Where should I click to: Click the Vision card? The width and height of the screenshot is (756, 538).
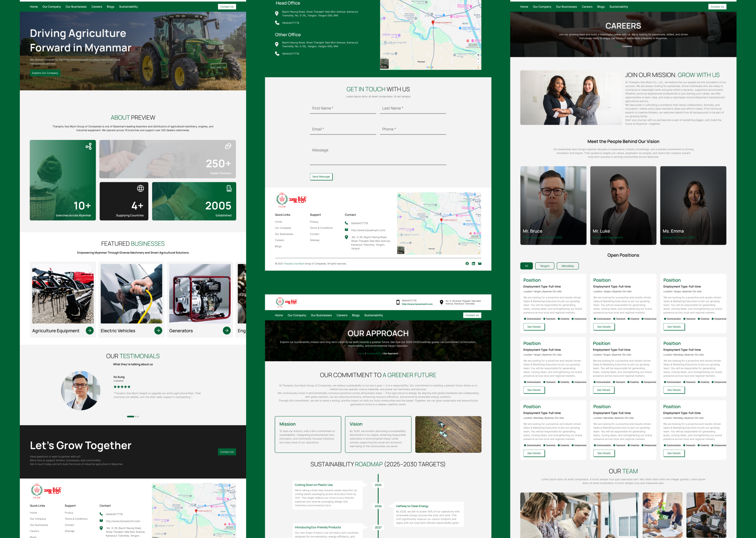pos(378,434)
